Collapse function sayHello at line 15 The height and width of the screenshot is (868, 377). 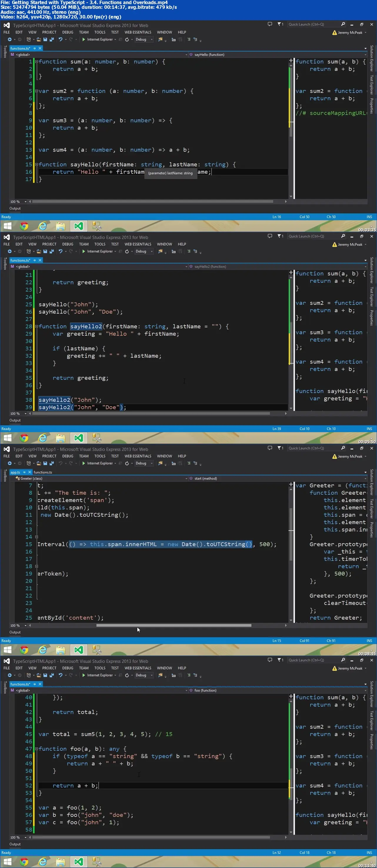[36, 164]
